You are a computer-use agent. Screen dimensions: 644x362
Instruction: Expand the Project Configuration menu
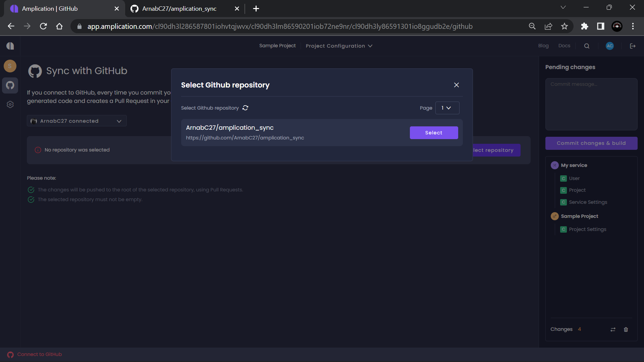pyautogui.click(x=339, y=46)
